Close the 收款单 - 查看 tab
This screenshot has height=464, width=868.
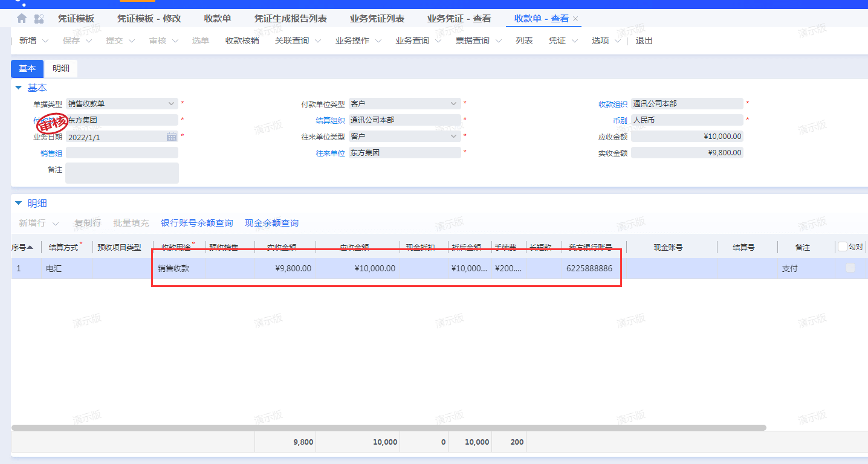point(574,19)
